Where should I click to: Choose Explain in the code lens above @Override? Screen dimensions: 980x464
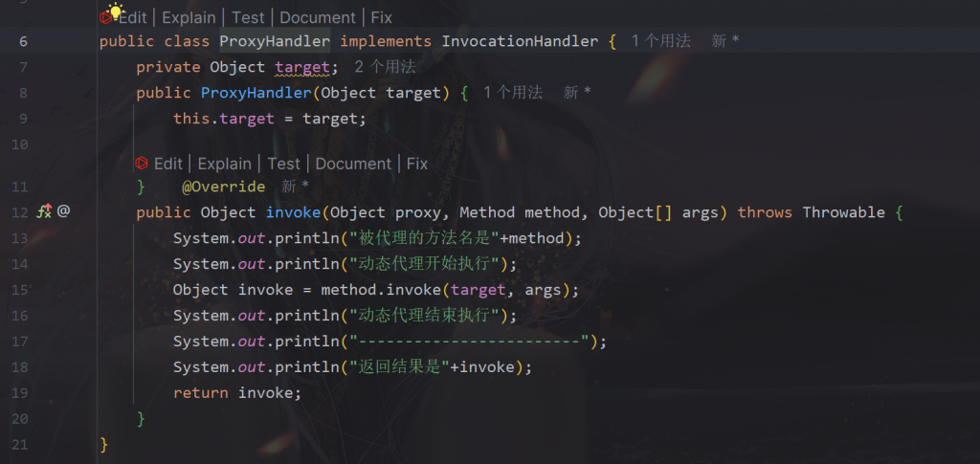[x=224, y=164]
